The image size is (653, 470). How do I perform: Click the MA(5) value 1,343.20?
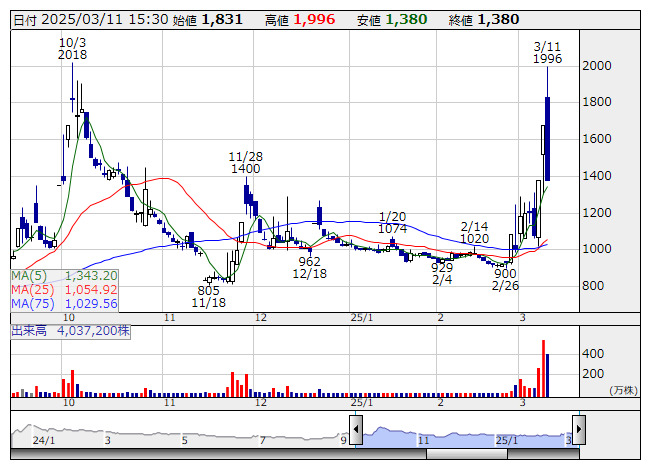point(91,276)
